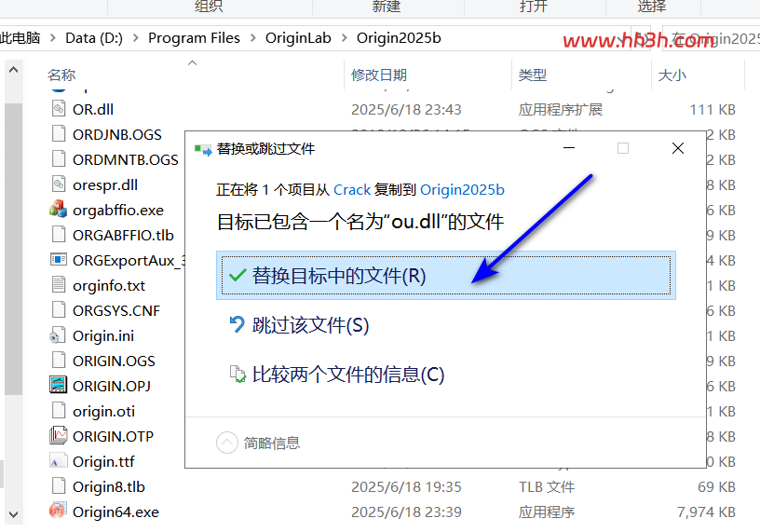The height and width of the screenshot is (532, 760).
Task: Click the compare files icon
Action: coord(237,374)
